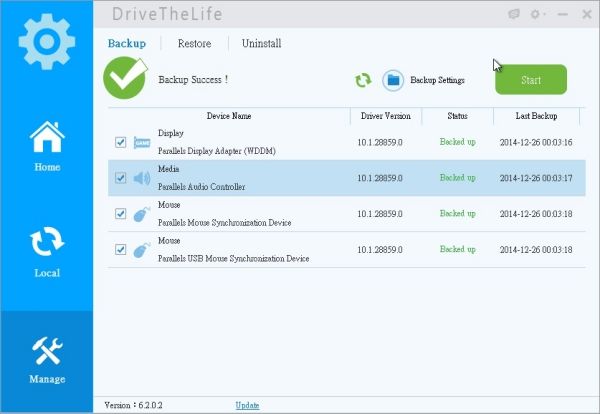Uncheck the Media audio controller checkbox
600x414 pixels.
pyautogui.click(x=121, y=178)
